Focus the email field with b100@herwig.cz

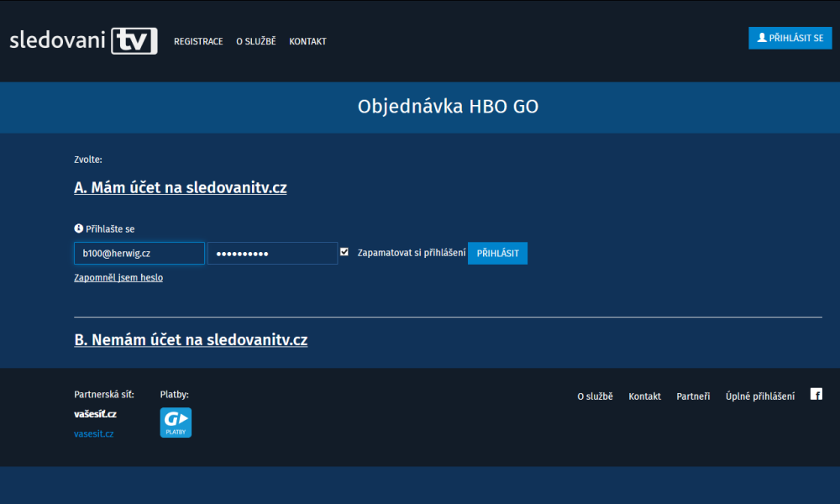(x=139, y=254)
